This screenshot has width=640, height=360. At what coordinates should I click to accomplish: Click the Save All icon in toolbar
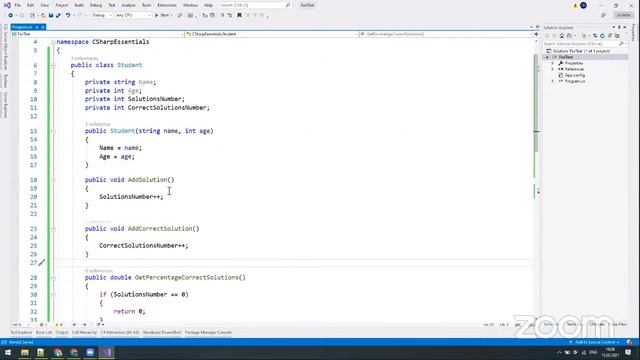click(x=58, y=15)
